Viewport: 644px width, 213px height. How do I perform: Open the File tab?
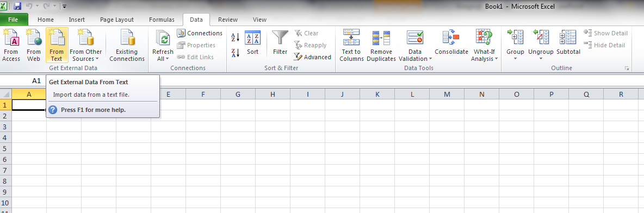[x=13, y=19]
